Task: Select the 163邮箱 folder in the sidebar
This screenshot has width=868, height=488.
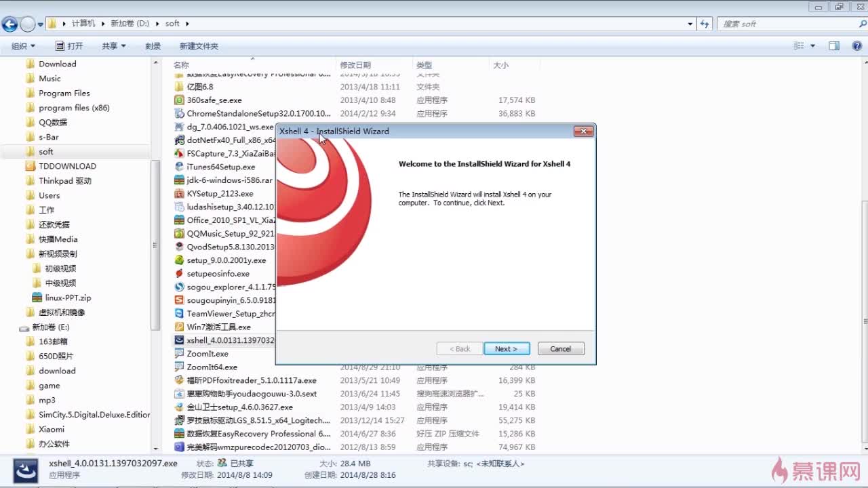Action: (53, 342)
